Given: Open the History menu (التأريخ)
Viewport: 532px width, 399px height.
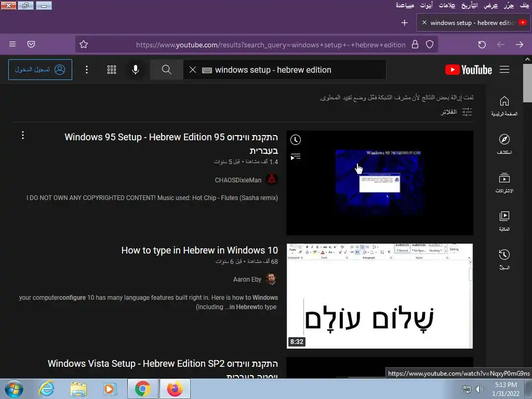Looking at the screenshot, I should click(469, 5).
